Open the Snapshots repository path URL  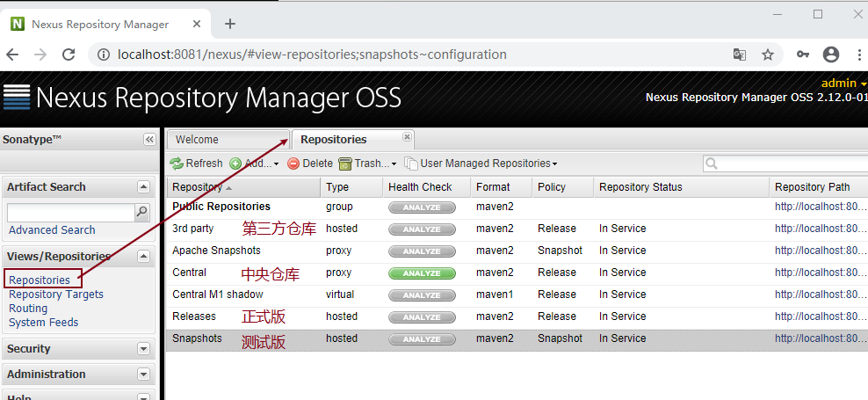[821, 338]
